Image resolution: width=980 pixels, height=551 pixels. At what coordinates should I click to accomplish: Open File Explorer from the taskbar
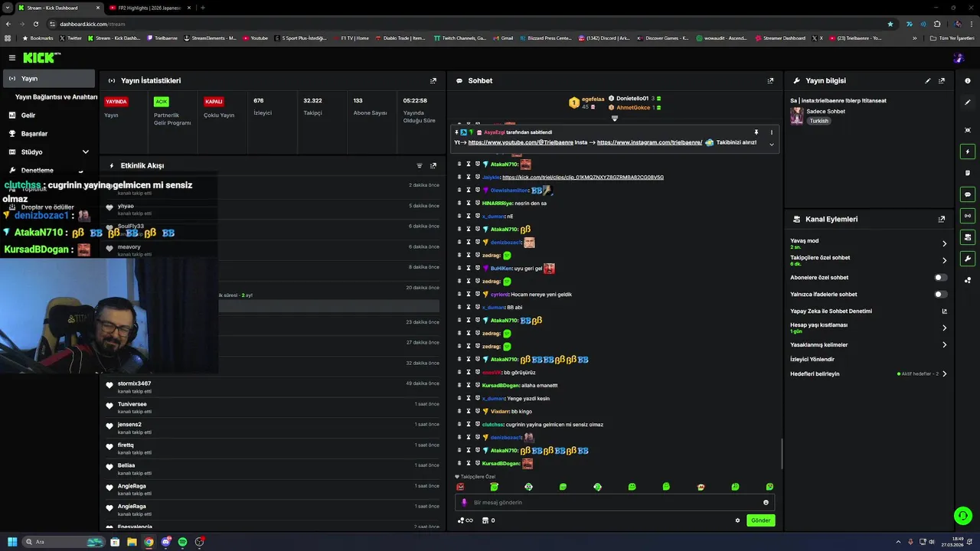132,542
